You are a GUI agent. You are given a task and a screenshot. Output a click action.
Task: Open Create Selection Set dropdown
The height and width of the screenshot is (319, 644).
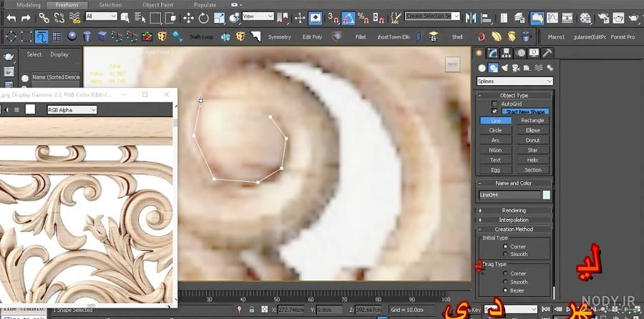pyautogui.click(x=434, y=16)
